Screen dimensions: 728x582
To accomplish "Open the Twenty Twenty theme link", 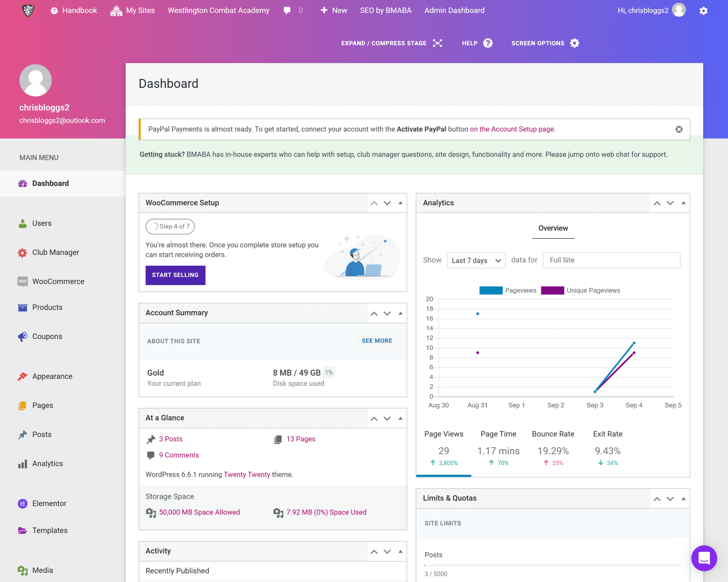I will pyautogui.click(x=247, y=475).
